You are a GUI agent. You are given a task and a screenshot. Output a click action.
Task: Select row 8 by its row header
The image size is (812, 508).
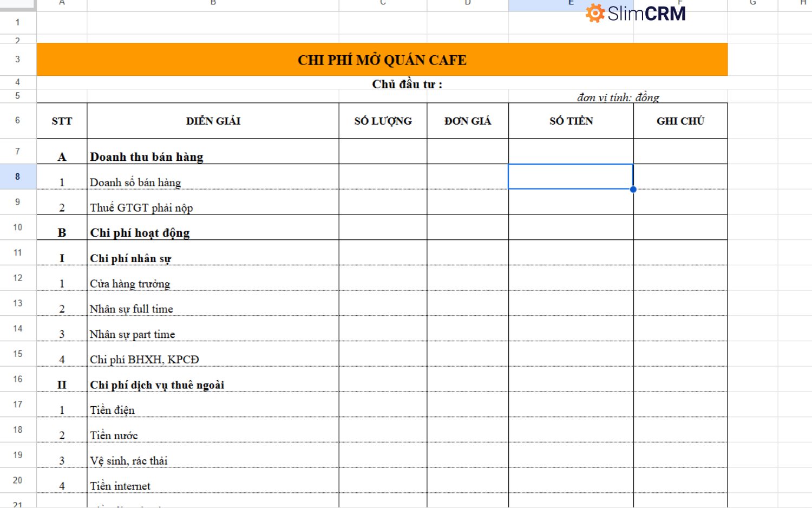pos(18,177)
